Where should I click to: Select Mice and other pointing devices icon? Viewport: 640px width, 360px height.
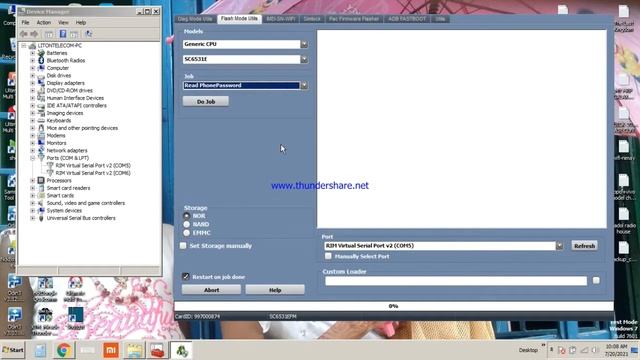41,128
